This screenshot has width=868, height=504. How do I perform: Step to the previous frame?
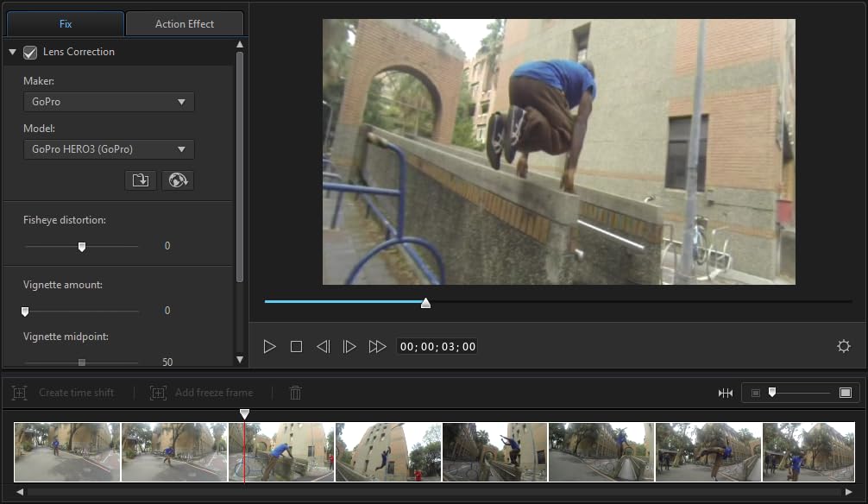323,346
